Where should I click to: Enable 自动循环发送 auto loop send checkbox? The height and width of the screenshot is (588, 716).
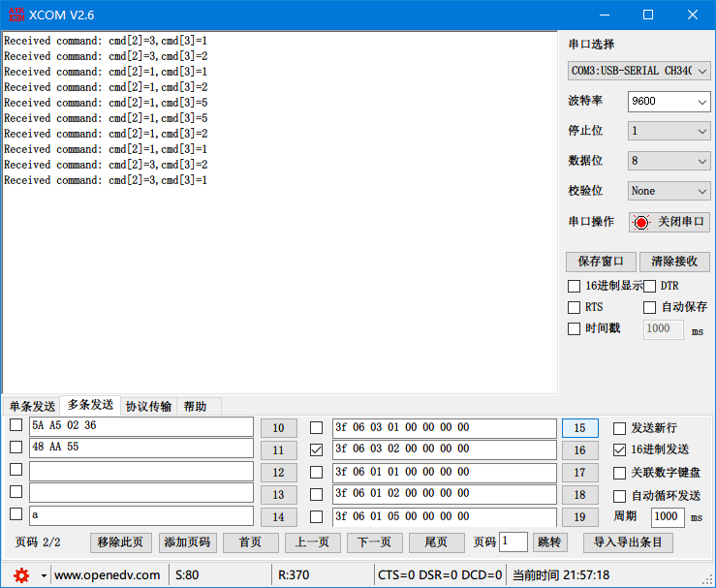(619, 496)
